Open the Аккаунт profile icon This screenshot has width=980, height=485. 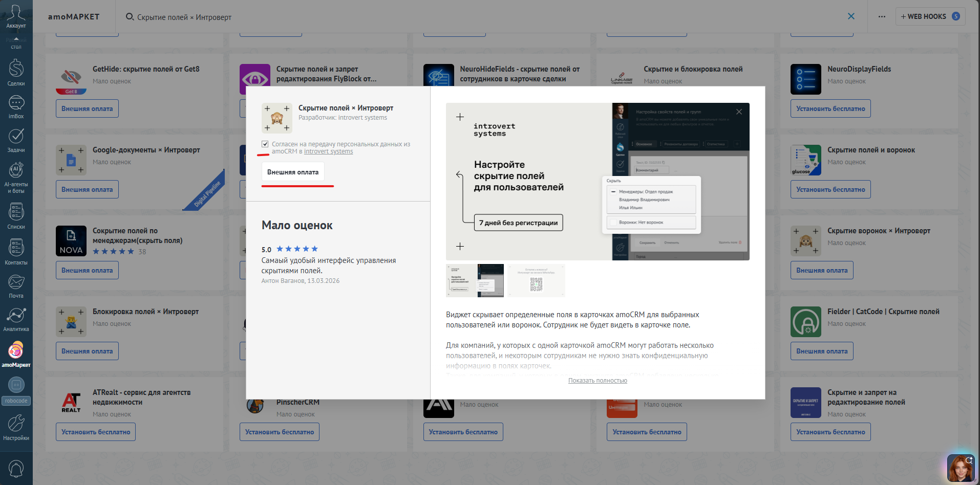[x=16, y=16]
